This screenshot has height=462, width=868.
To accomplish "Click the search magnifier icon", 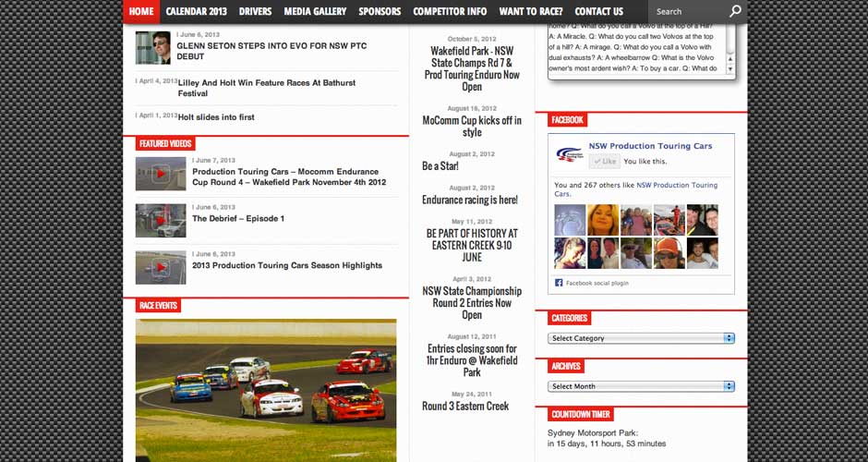I will (x=735, y=12).
